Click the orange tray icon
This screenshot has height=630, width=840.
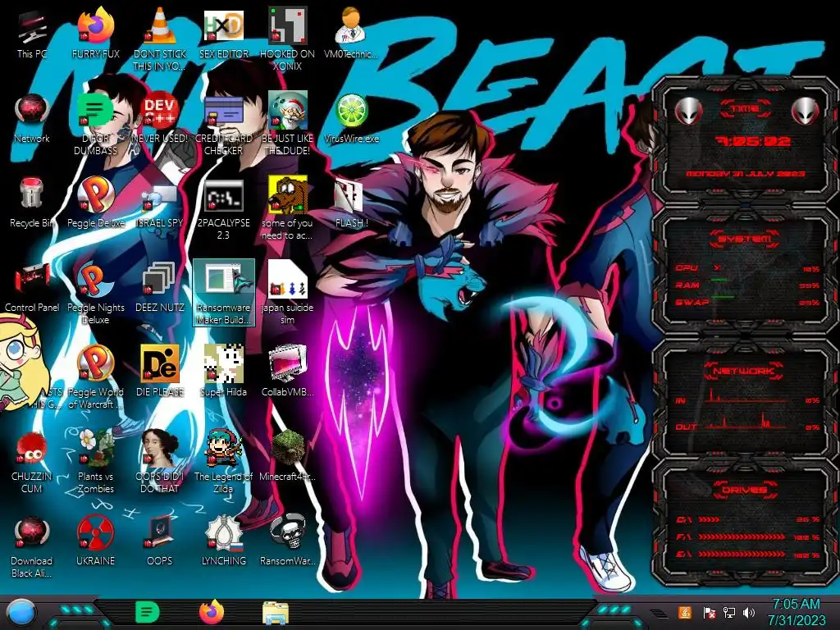pyautogui.click(x=685, y=612)
